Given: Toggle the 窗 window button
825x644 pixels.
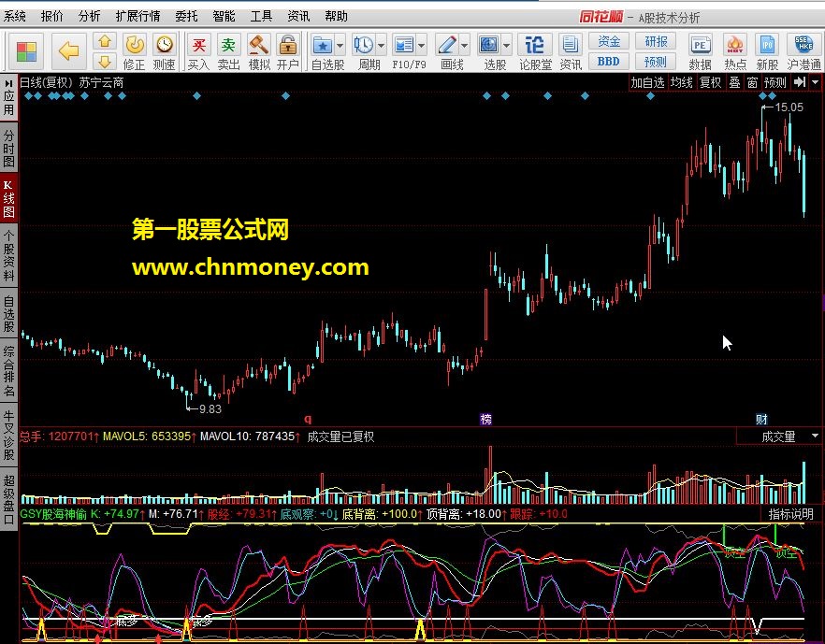Looking at the screenshot, I should coord(752,82).
